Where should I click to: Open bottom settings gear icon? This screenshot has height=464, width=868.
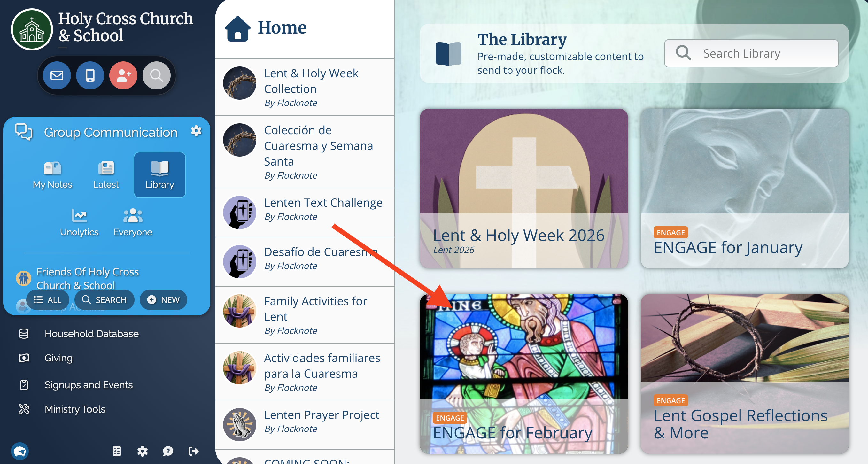pos(142,451)
